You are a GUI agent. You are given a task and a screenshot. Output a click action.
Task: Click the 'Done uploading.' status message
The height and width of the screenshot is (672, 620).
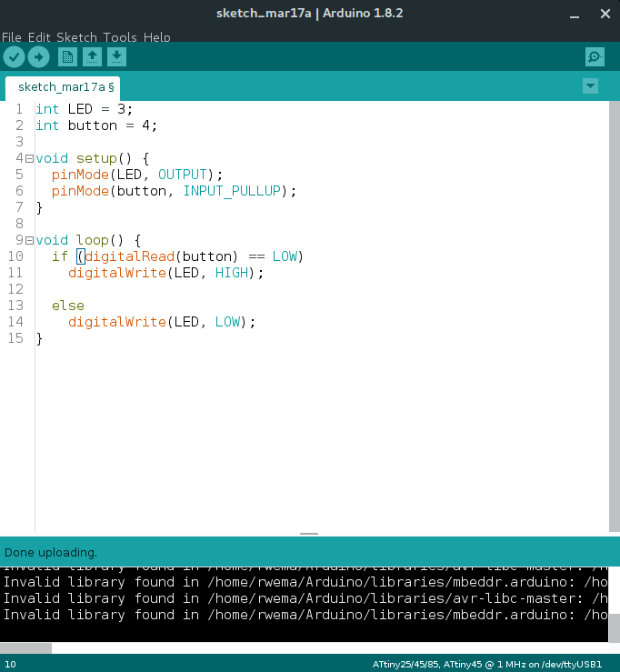coord(51,553)
